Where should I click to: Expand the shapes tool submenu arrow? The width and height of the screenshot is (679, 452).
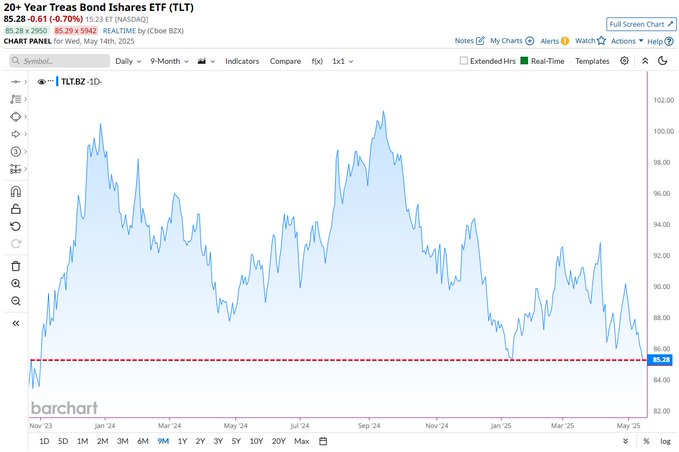pyautogui.click(x=26, y=116)
